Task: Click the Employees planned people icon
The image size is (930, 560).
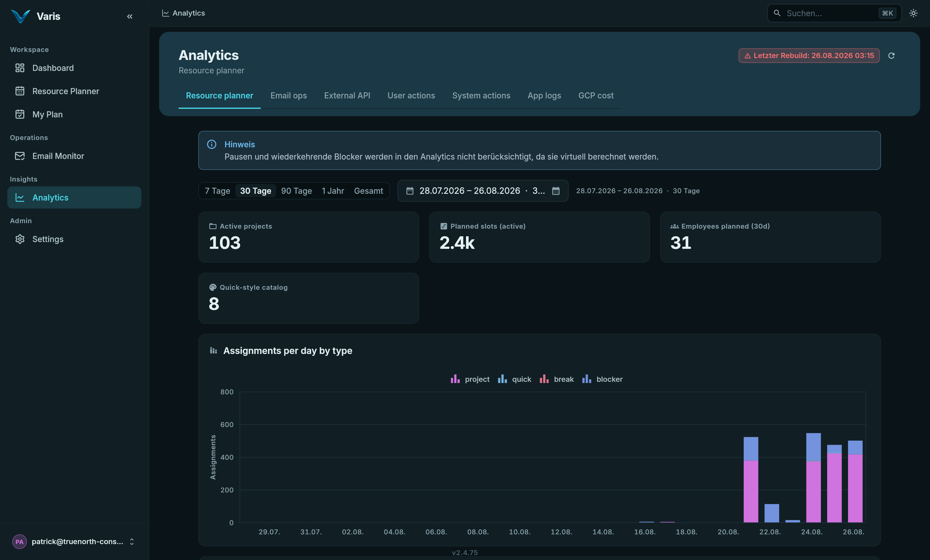Action: pos(674,226)
